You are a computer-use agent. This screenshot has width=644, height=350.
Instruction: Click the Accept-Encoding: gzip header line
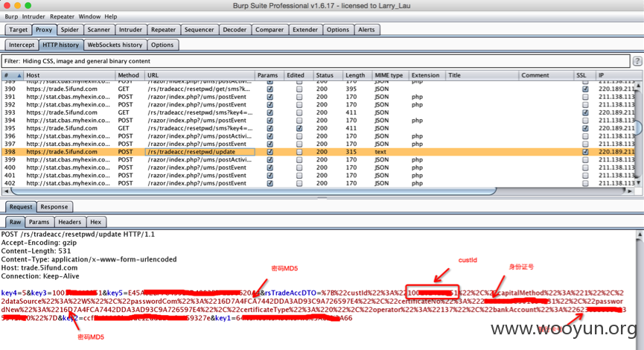[x=39, y=243]
